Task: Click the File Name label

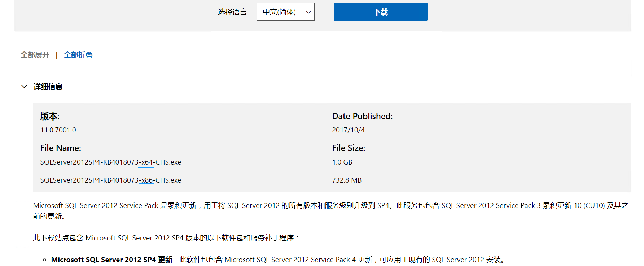Action: point(61,148)
